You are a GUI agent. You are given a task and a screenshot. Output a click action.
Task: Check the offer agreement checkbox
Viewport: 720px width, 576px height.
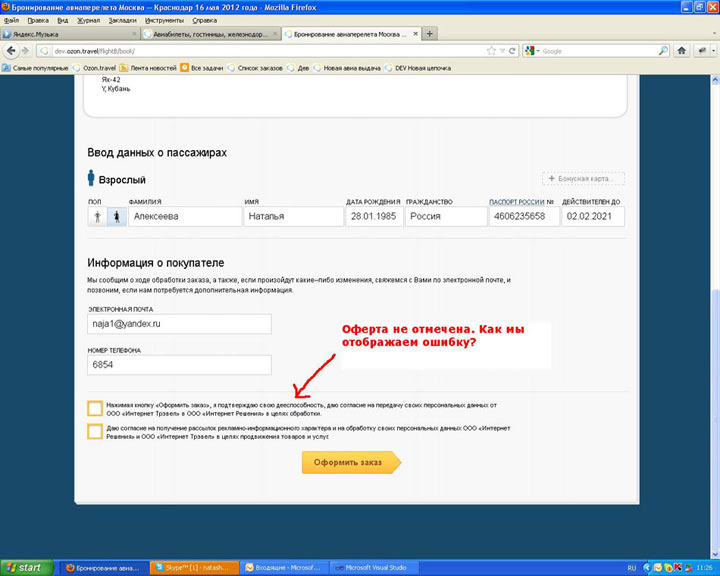[95, 408]
